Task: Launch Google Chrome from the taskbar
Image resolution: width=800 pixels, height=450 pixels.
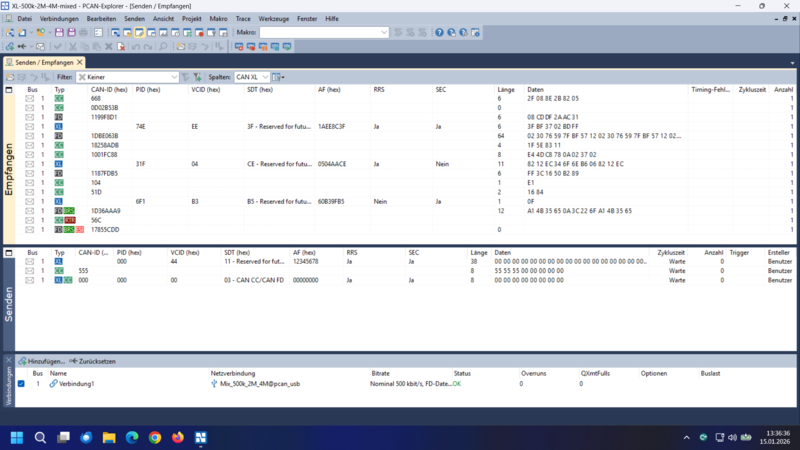Action: 155,437
